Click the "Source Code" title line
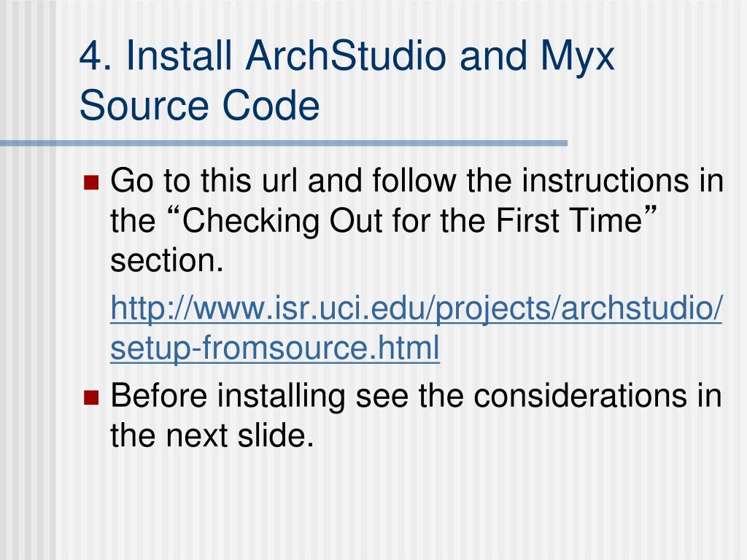The width and height of the screenshot is (747, 560). coord(199,105)
